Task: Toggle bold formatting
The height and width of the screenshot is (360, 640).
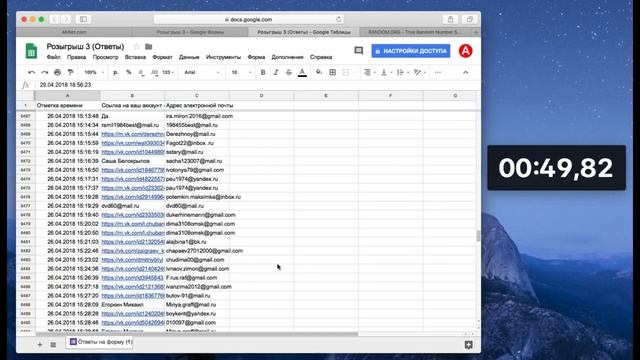Action: (263, 72)
